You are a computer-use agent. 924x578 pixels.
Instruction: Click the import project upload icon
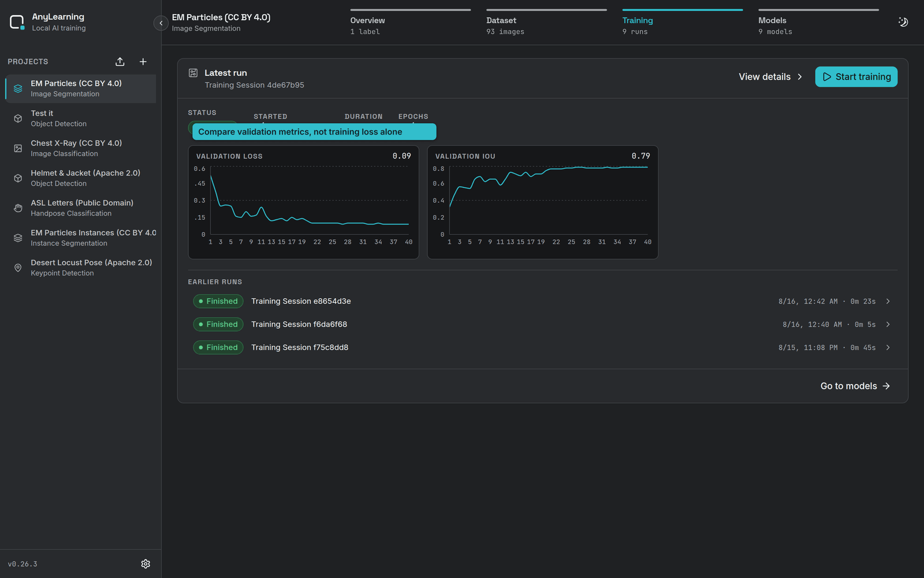click(x=120, y=62)
